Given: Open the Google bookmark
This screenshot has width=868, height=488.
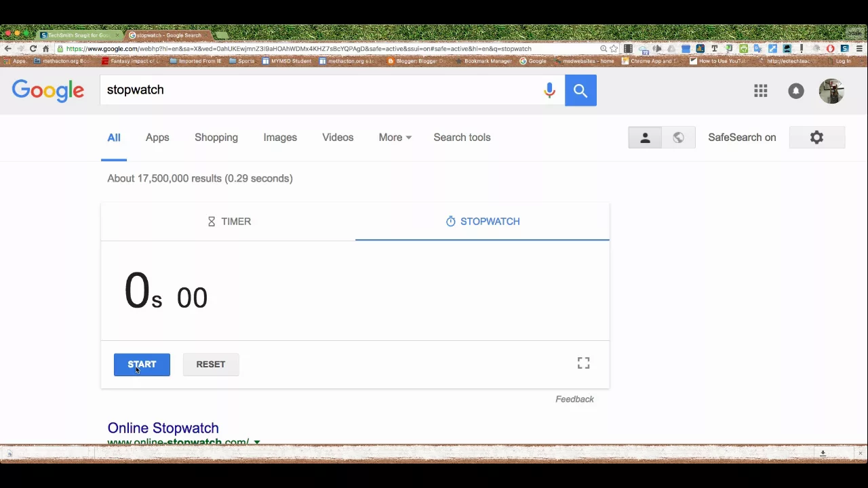Looking at the screenshot, I should click(x=533, y=61).
